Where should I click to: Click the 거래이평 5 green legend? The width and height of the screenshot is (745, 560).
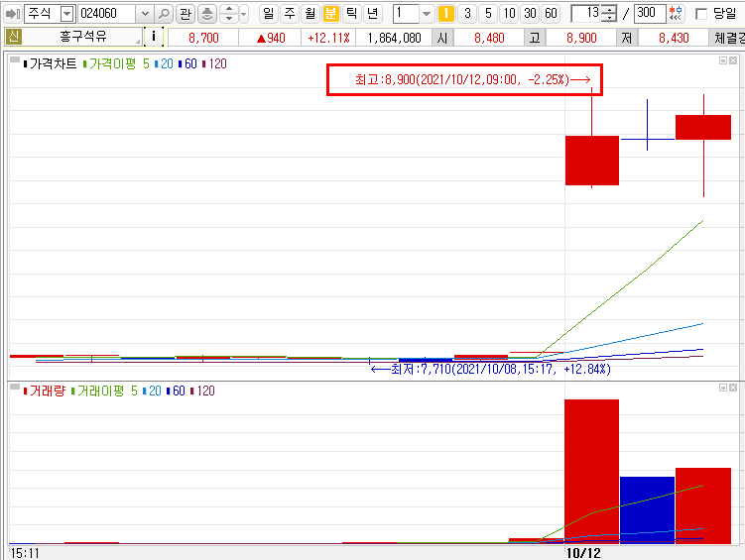[104, 391]
